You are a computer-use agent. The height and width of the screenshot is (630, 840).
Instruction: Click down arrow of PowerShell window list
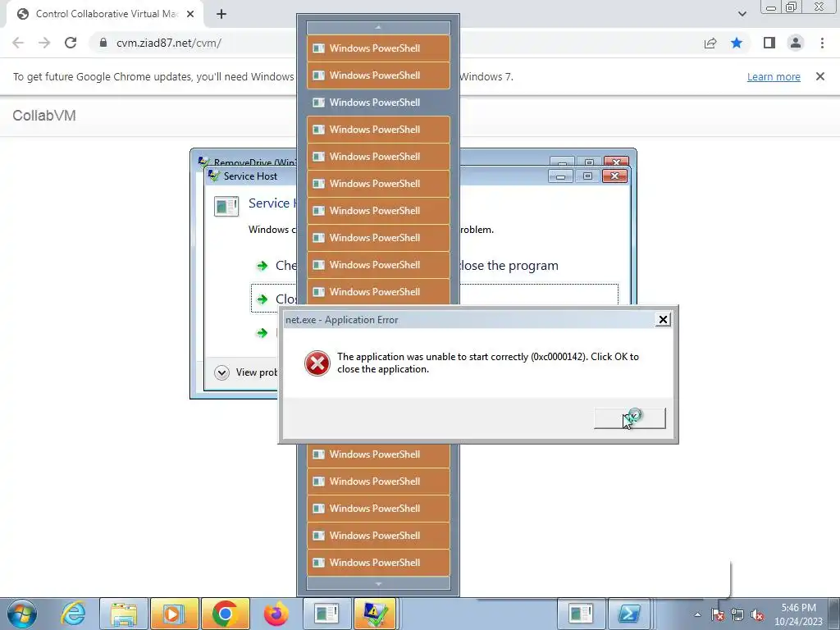click(378, 583)
